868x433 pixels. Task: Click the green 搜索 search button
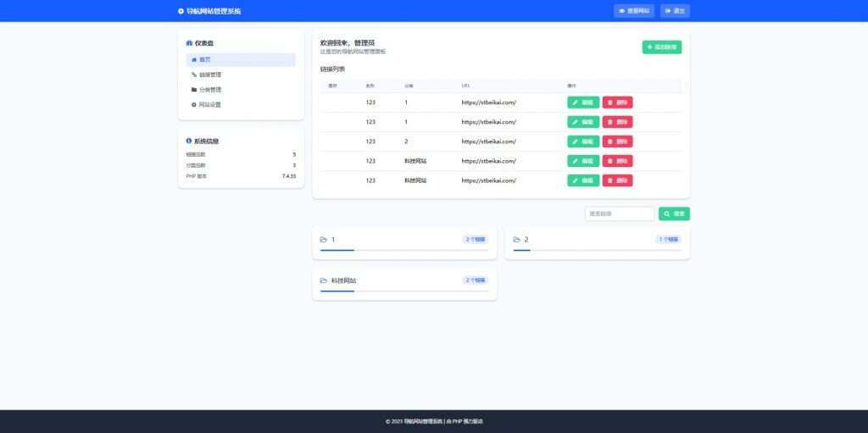coord(674,214)
